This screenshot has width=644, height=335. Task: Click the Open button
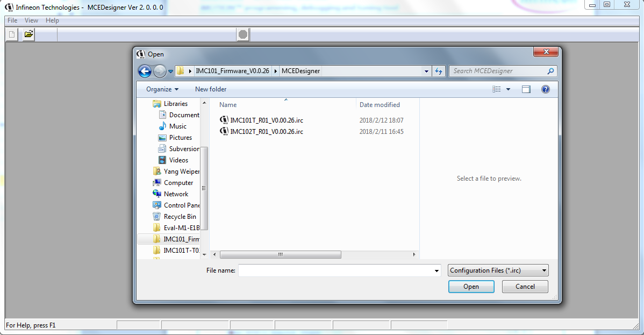[x=471, y=287]
